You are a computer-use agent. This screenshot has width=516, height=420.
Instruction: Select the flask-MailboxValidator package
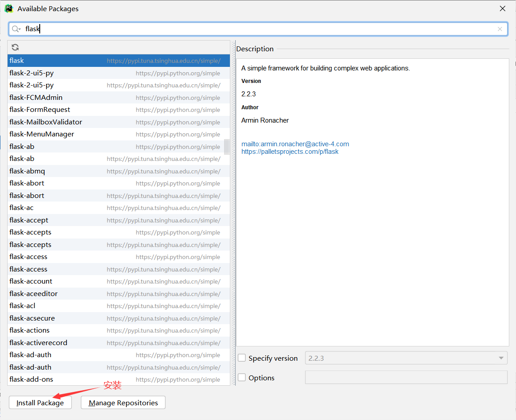(x=118, y=122)
